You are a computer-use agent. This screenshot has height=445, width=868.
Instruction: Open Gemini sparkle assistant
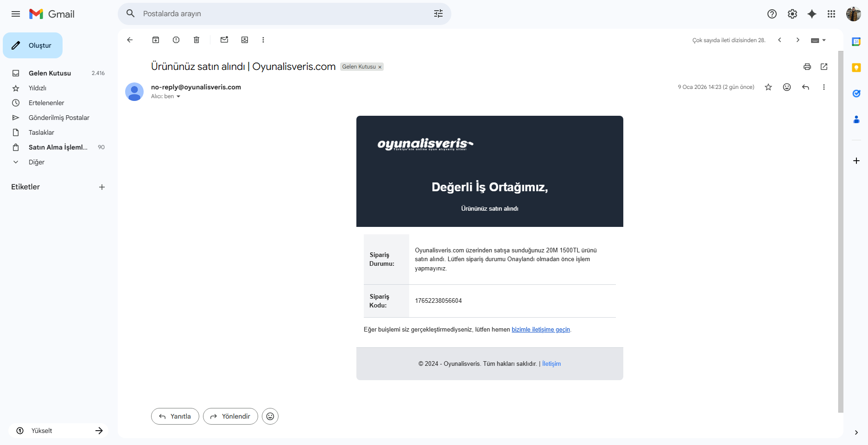812,14
